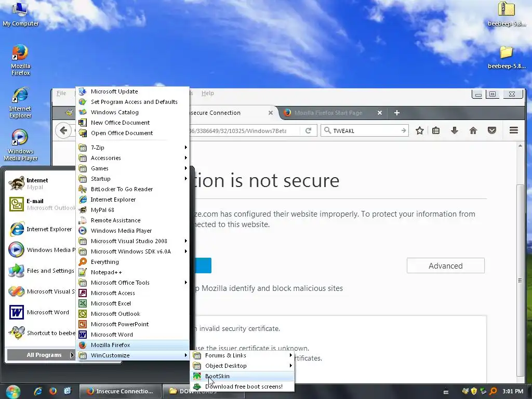
Task: Expand the Microsoft Visual Studio 2008 folder
Action: (x=132, y=241)
